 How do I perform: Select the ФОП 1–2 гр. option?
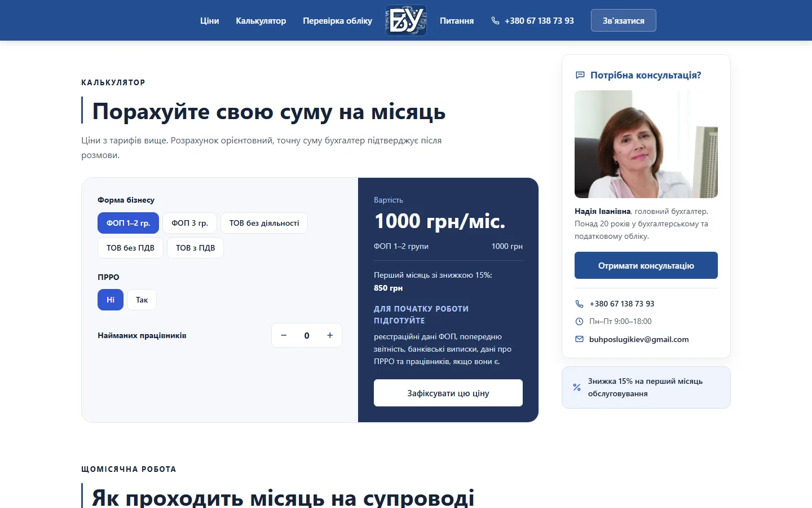(x=128, y=223)
